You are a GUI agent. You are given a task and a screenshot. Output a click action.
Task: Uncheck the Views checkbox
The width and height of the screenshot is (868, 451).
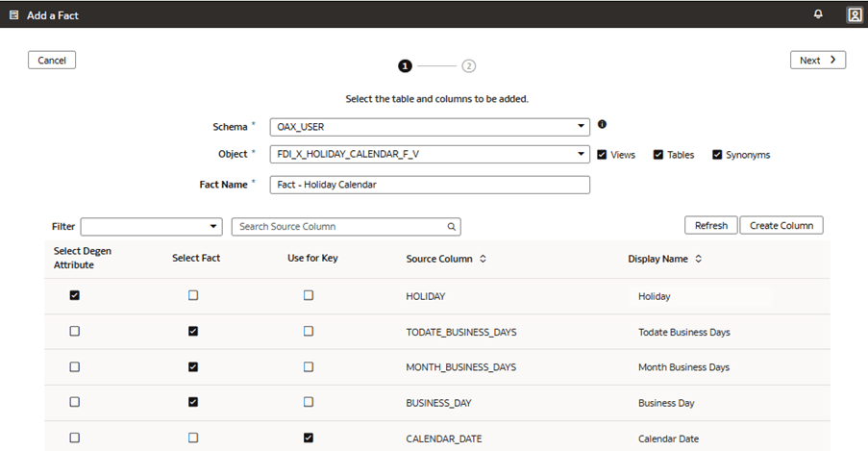tap(602, 154)
